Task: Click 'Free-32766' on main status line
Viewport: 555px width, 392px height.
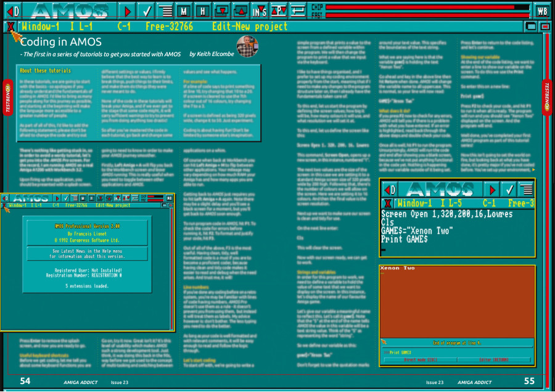Action: click(169, 27)
